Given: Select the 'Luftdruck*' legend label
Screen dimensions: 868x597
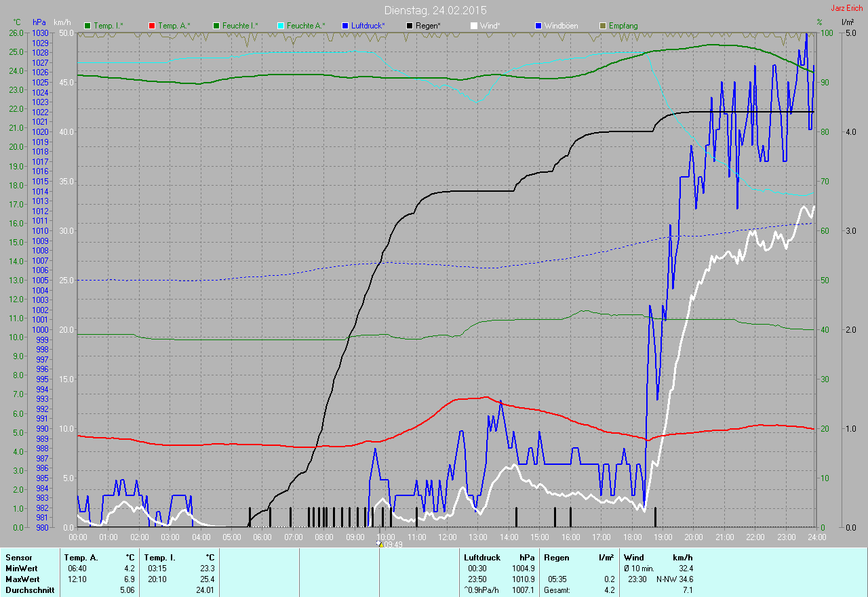Looking at the screenshot, I should (368, 26).
